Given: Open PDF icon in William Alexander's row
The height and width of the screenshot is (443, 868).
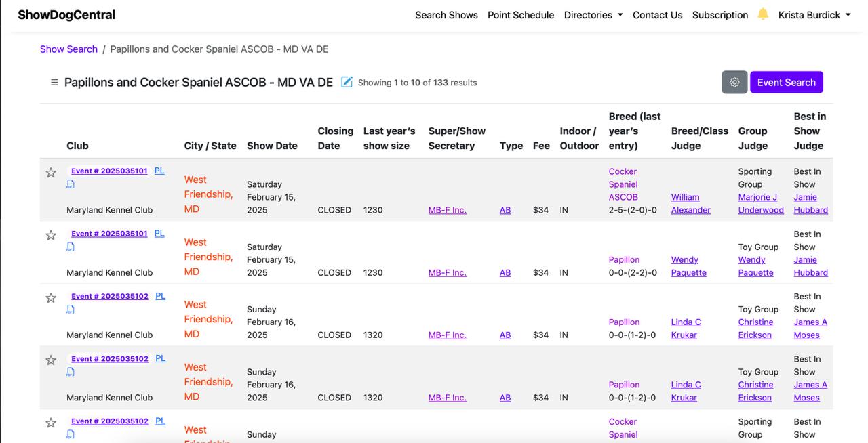Looking at the screenshot, I should tap(71, 184).
